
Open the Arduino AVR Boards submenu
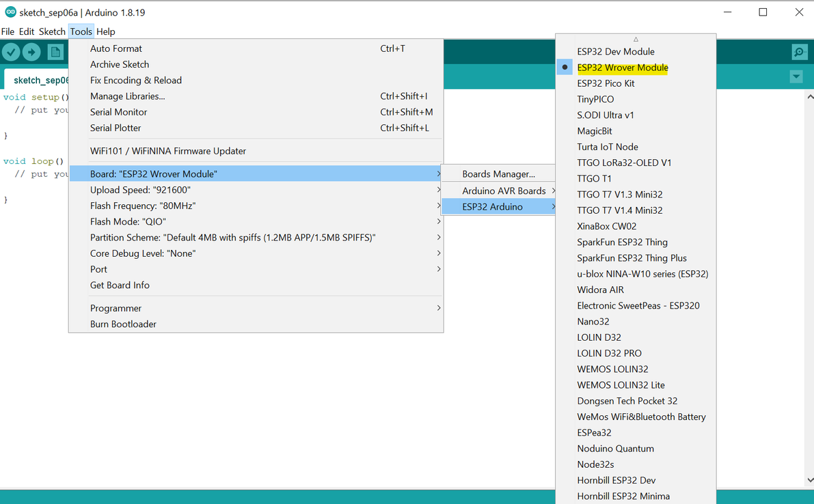pyautogui.click(x=504, y=191)
